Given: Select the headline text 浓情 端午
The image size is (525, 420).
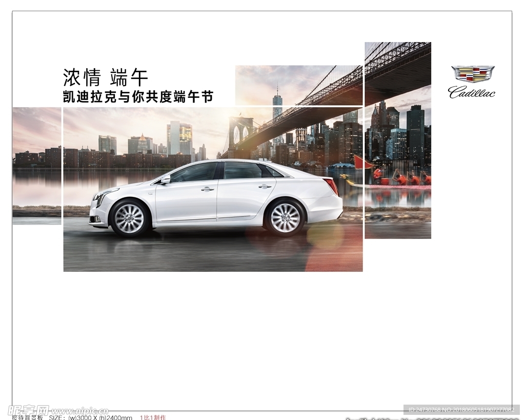Looking at the screenshot, I should coord(106,78).
